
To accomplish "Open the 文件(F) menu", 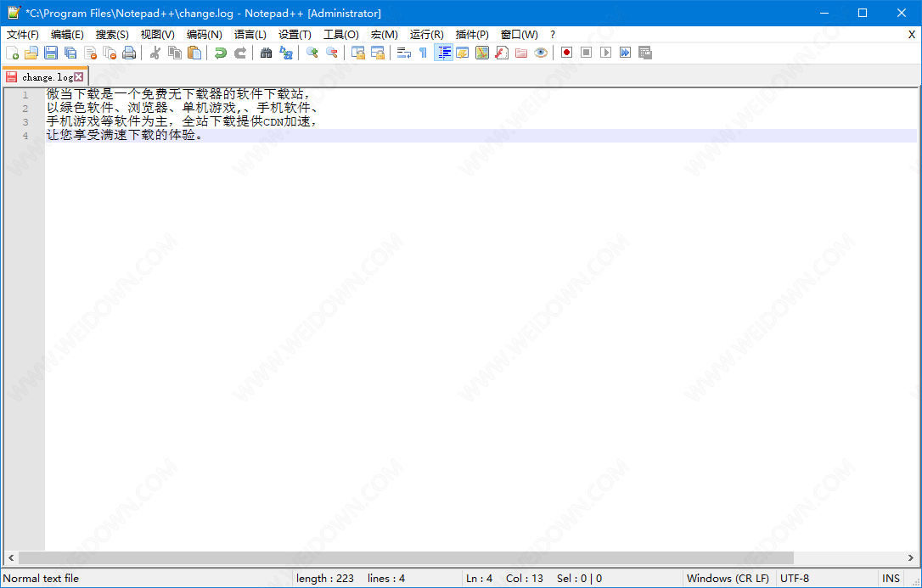I will 23,35.
